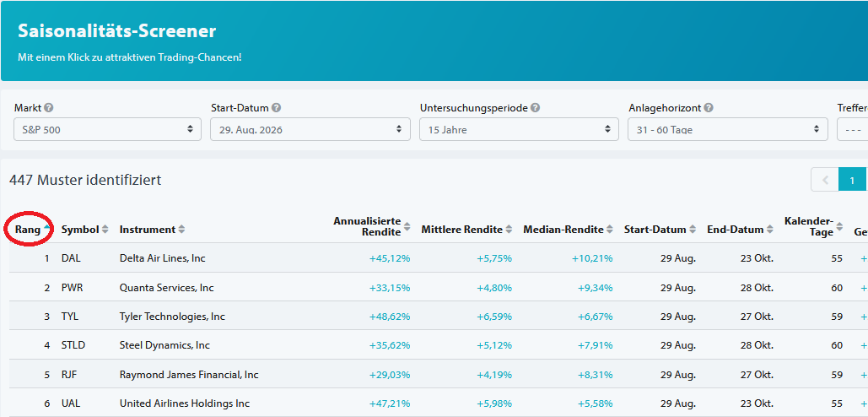Open the Markt S&P 500 dropdown
The image size is (868, 417).
tap(107, 130)
